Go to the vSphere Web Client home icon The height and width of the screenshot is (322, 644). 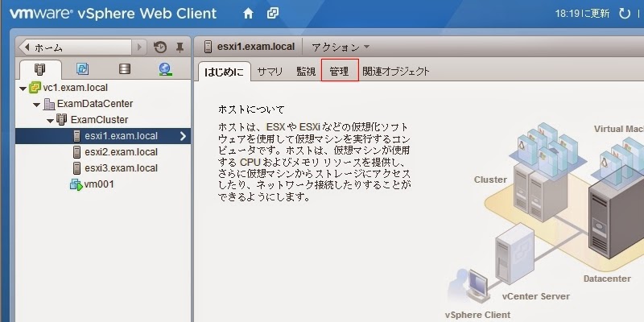click(248, 14)
